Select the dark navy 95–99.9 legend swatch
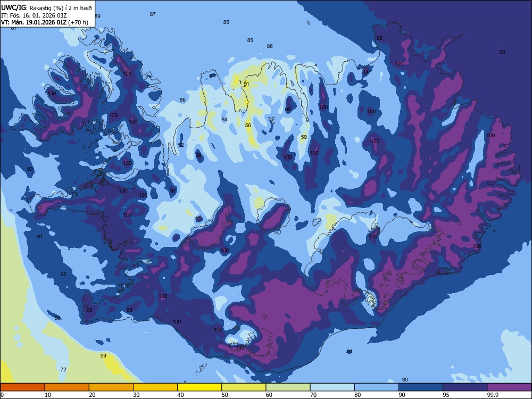Image resolution: width=532 pixels, height=399 pixels. click(465, 387)
